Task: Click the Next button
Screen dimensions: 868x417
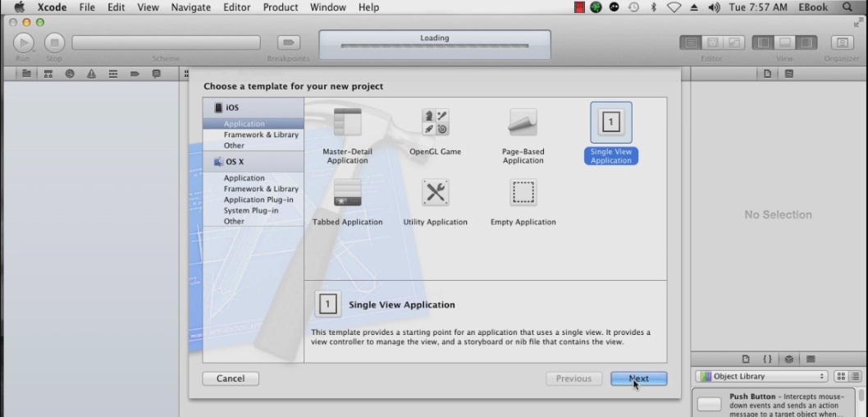Action: [x=639, y=378]
